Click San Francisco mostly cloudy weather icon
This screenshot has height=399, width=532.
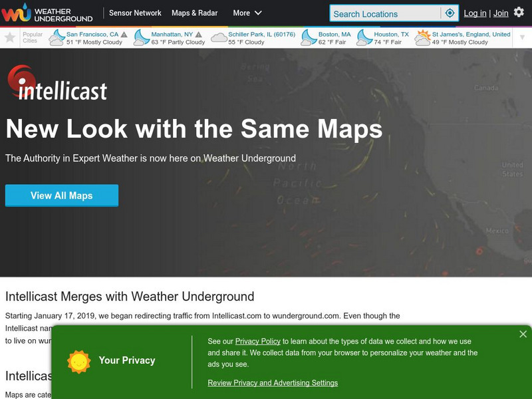point(57,38)
